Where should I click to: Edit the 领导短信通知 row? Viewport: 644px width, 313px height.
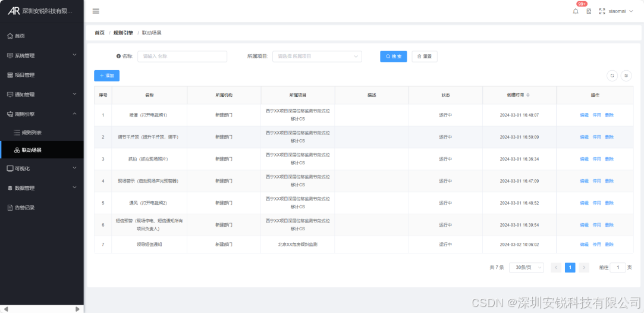pyautogui.click(x=584, y=245)
